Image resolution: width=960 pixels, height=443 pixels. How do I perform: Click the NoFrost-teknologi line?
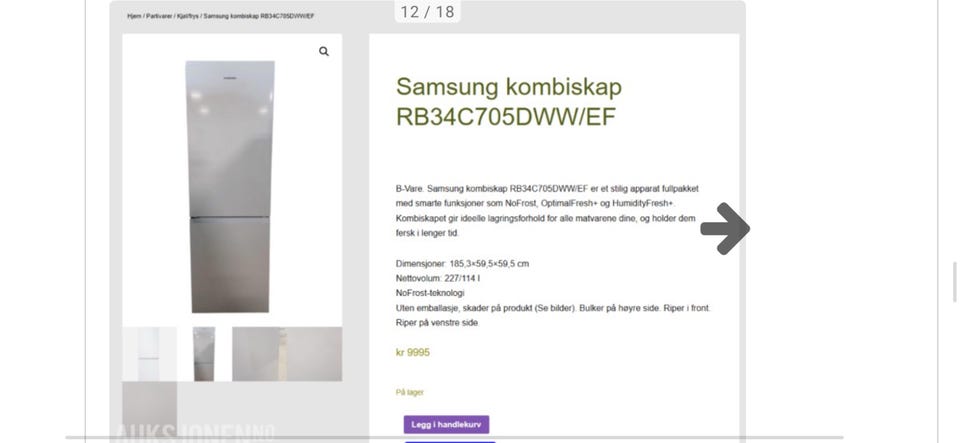pos(430,293)
